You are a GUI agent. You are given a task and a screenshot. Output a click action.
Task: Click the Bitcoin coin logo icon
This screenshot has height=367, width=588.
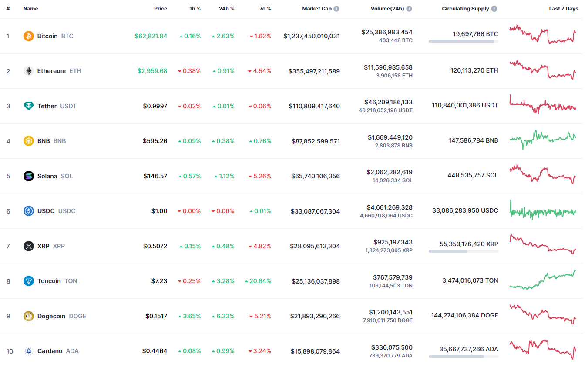(x=28, y=36)
